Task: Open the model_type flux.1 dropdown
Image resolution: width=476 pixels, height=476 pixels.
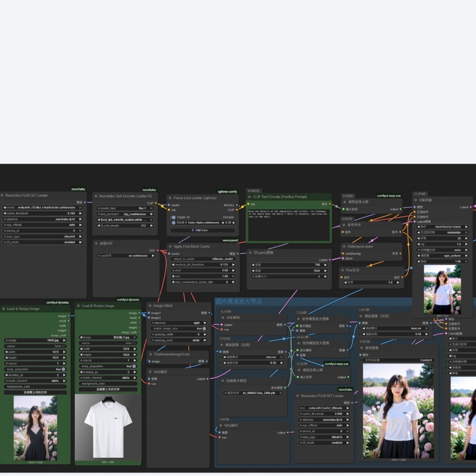Action: coord(125,208)
